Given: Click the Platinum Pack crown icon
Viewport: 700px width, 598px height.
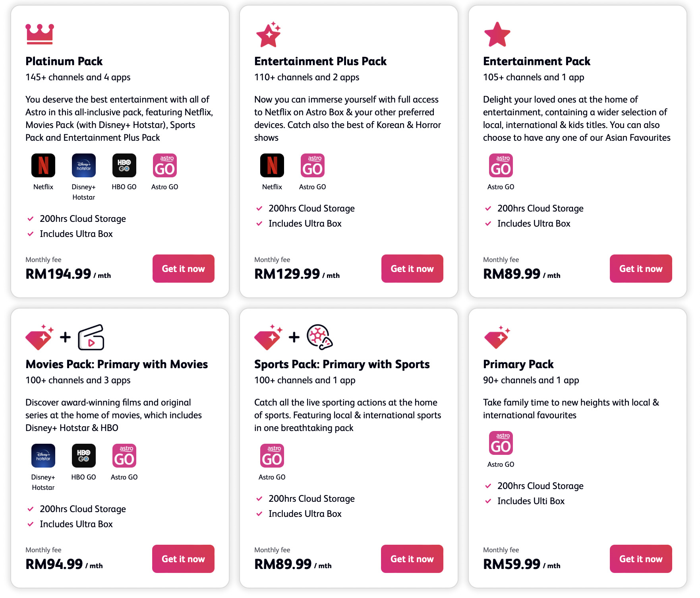Looking at the screenshot, I should 39,34.
